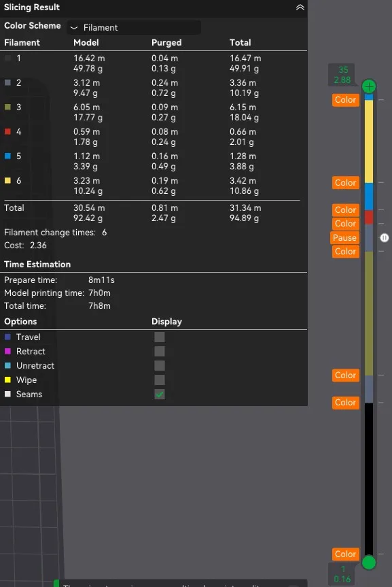Enable the Retract display checkbox
The image size is (392, 587).
click(160, 351)
